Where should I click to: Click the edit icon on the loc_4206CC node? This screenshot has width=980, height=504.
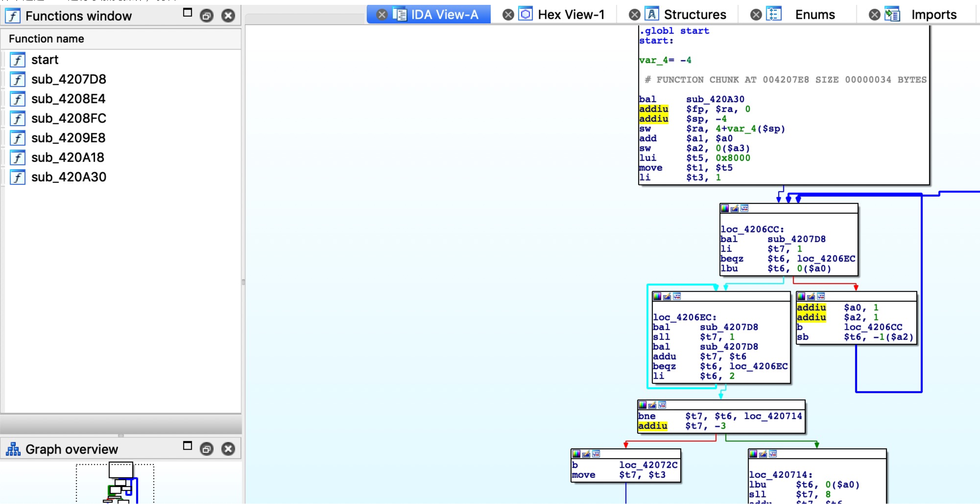(735, 208)
